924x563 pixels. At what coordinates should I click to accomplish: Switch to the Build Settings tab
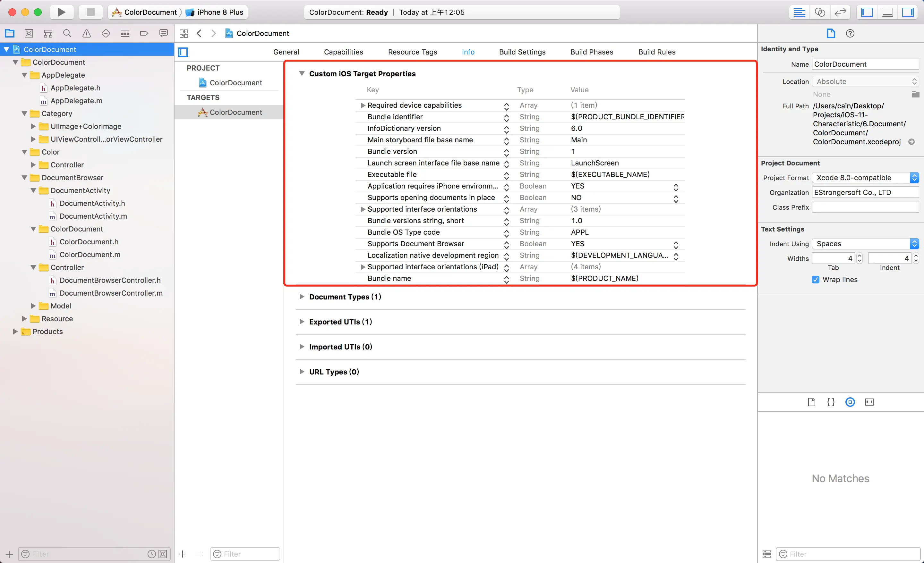522,52
